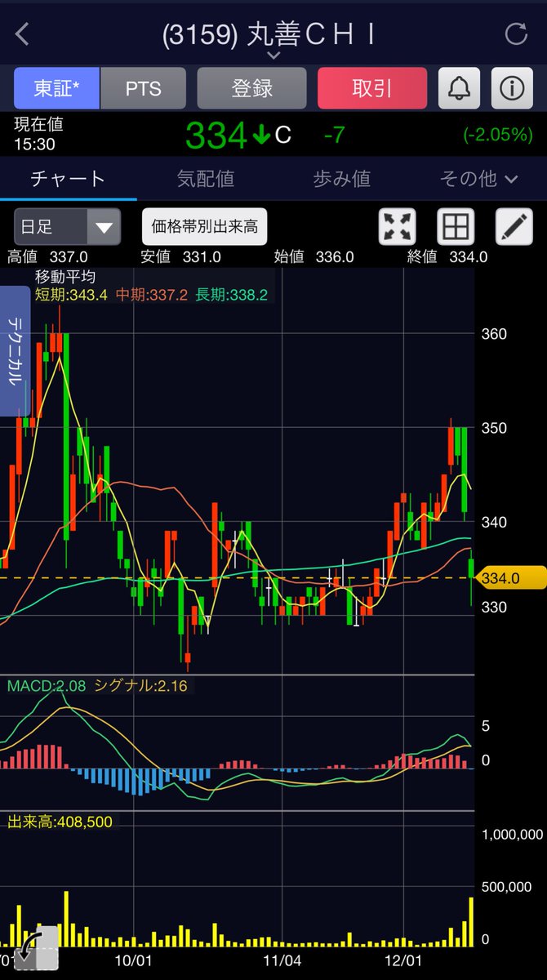Refresh the stock quote
The height and width of the screenshot is (980, 547).
516,33
